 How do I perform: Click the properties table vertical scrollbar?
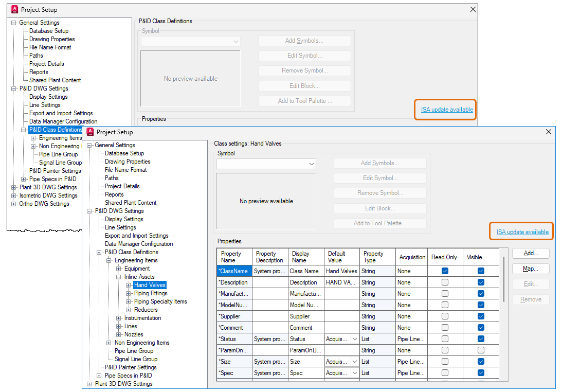[x=504, y=279]
